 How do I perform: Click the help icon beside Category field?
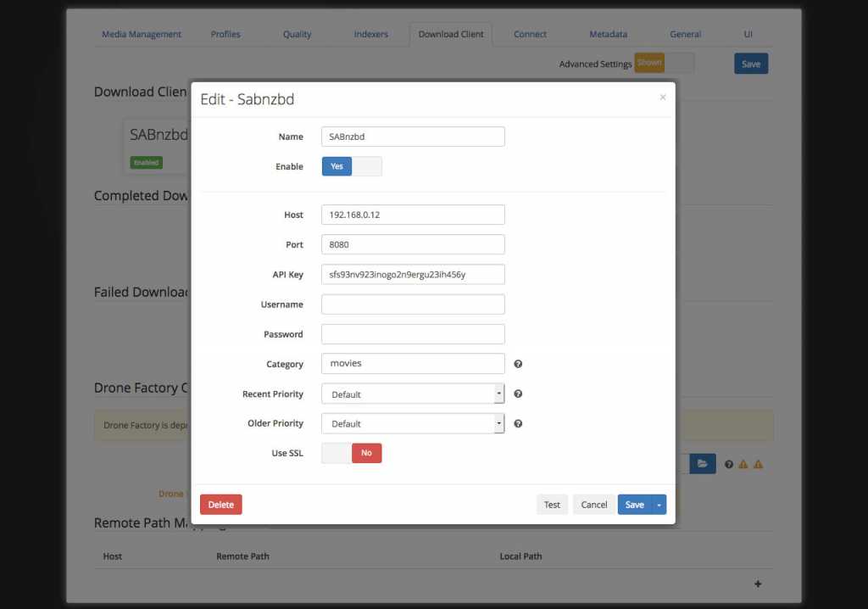tap(517, 363)
